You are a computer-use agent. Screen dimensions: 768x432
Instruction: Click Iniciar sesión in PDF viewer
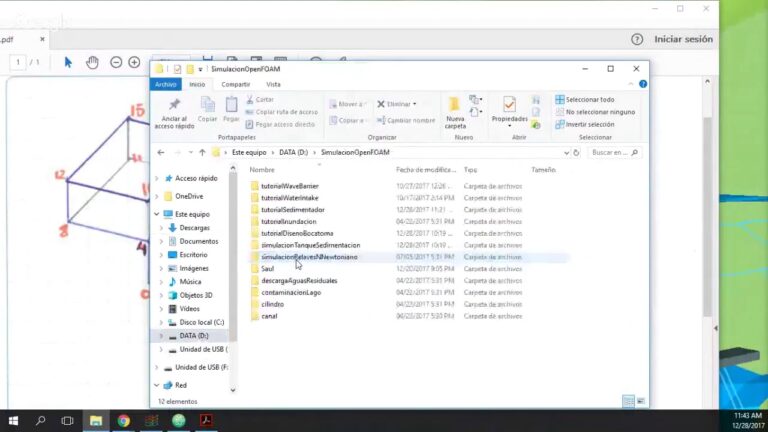pos(683,39)
